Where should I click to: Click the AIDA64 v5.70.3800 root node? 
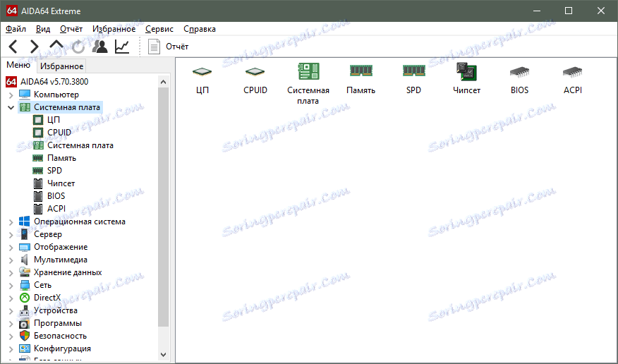[x=54, y=82]
